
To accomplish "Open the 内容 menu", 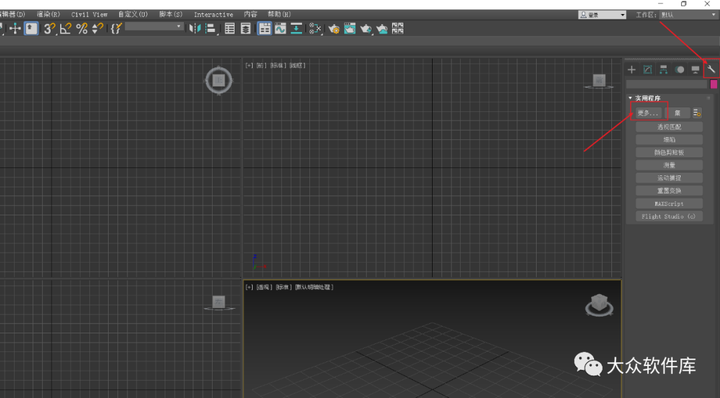I will 250,14.
